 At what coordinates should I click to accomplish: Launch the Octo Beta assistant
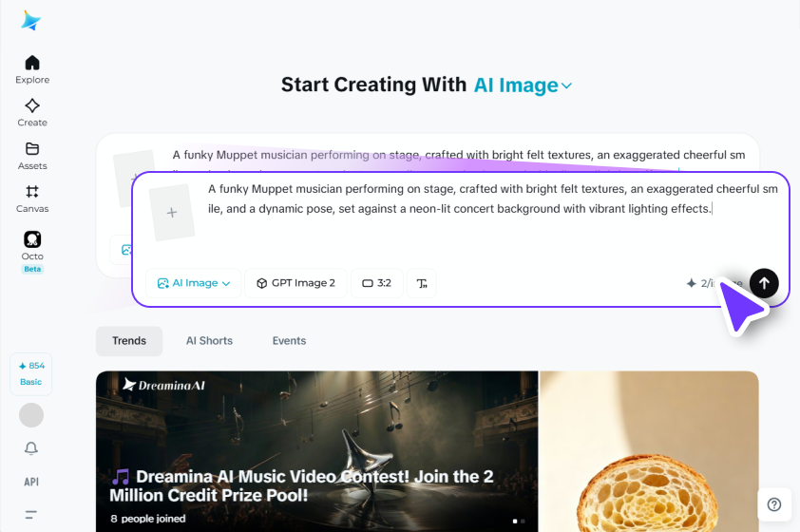tap(32, 252)
